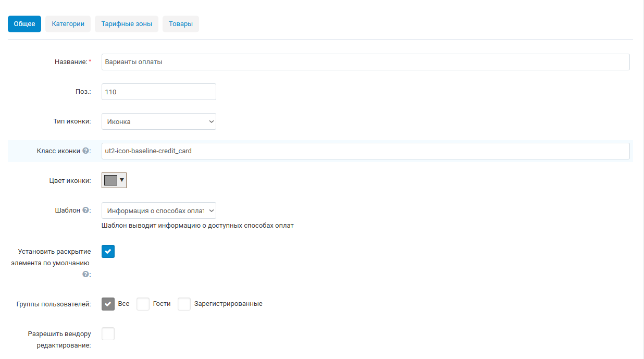Click help icon beside Шаблон label
Screen dimensions: 644x359
pyautogui.click(x=85, y=211)
